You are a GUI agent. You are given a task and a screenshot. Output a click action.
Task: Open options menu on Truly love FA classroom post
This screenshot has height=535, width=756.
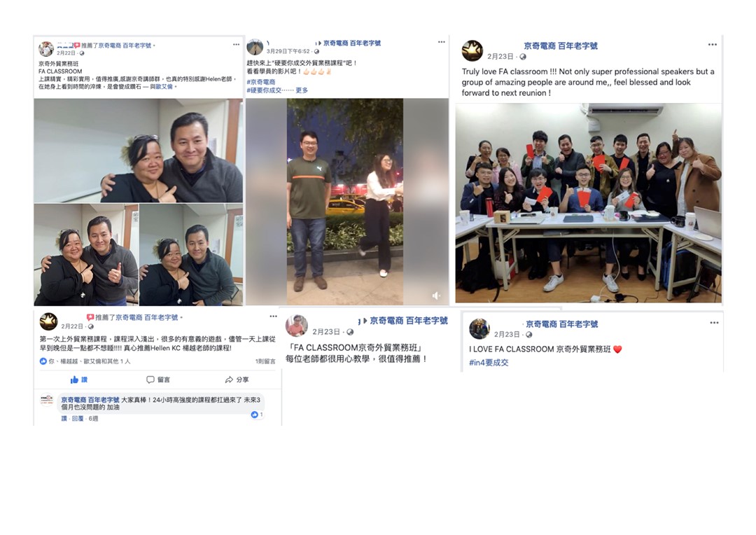pos(712,44)
